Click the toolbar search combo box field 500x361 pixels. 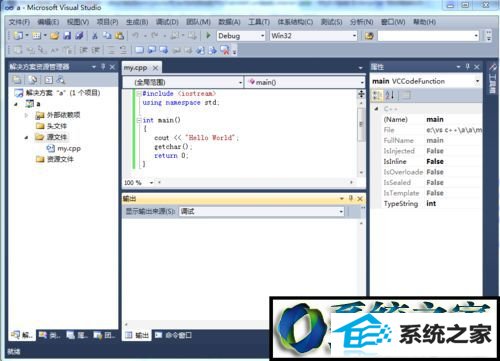[428, 36]
